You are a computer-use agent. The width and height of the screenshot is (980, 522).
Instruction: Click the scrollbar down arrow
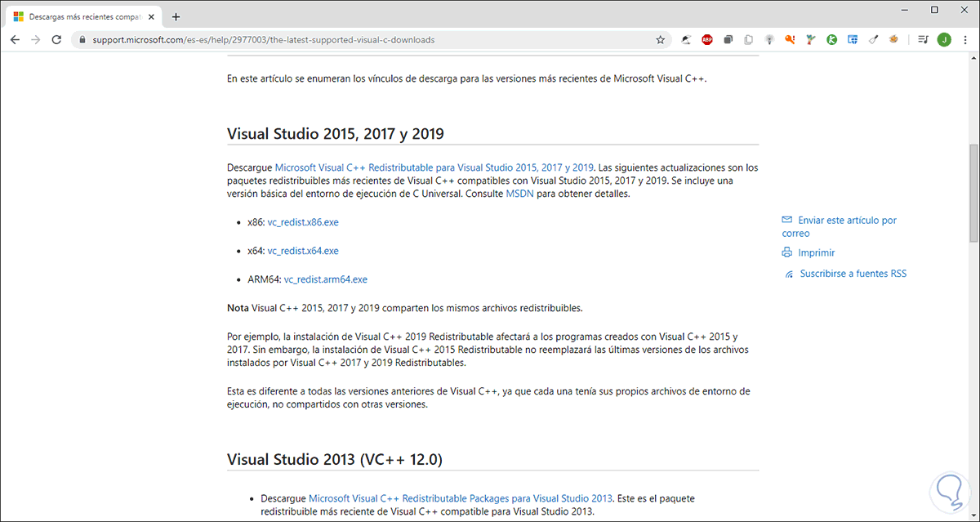point(973,515)
